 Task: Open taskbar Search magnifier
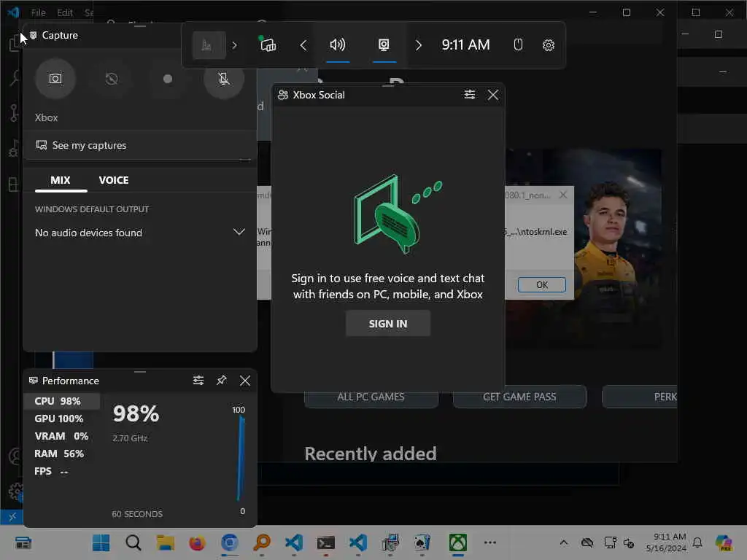click(133, 542)
